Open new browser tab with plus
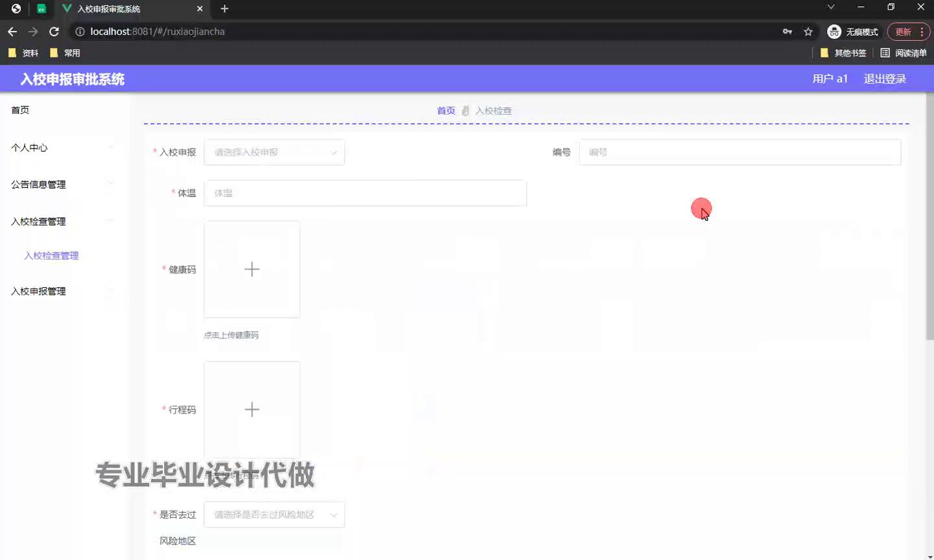934x560 pixels. 224,9
